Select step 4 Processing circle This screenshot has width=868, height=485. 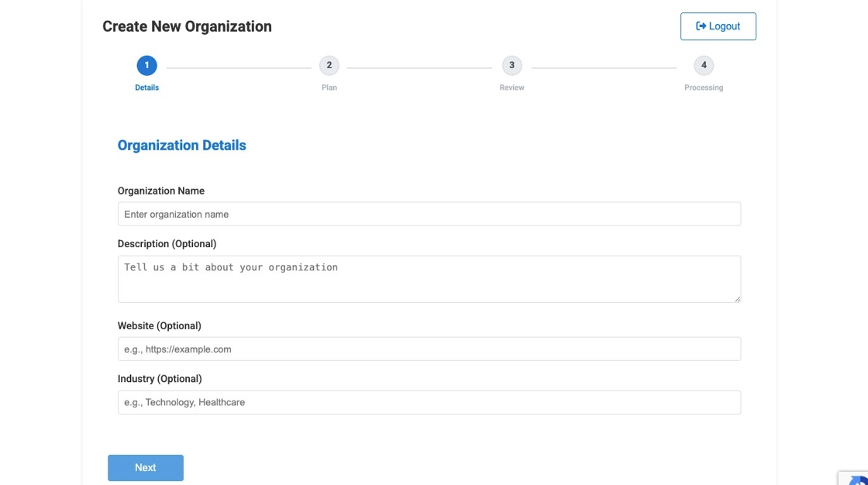tap(704, 65)
